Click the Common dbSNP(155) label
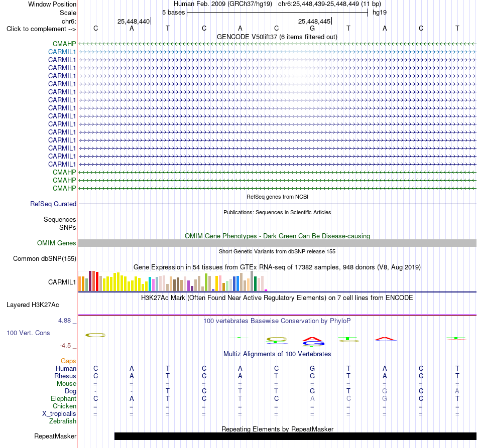 click(44, 259)
